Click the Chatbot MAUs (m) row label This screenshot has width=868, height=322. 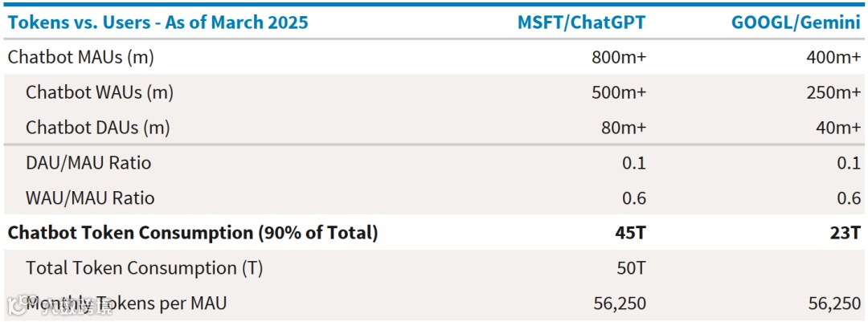[81, 58]
